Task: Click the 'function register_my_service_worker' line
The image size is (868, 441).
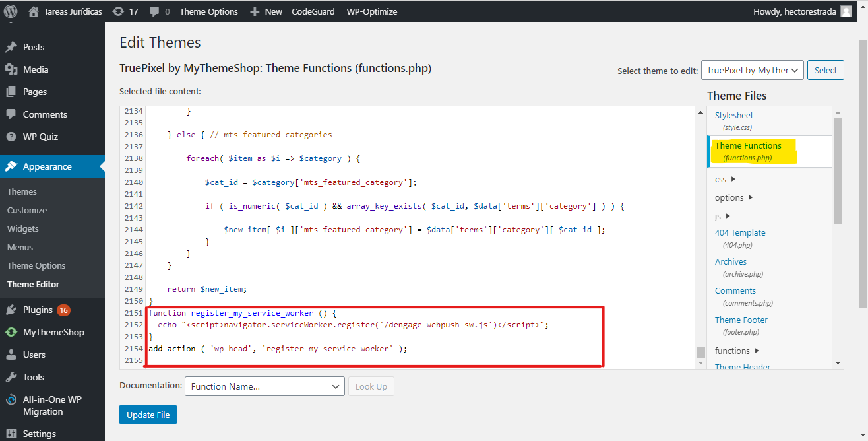Action: pyautogui.click(x=243, y=313)
